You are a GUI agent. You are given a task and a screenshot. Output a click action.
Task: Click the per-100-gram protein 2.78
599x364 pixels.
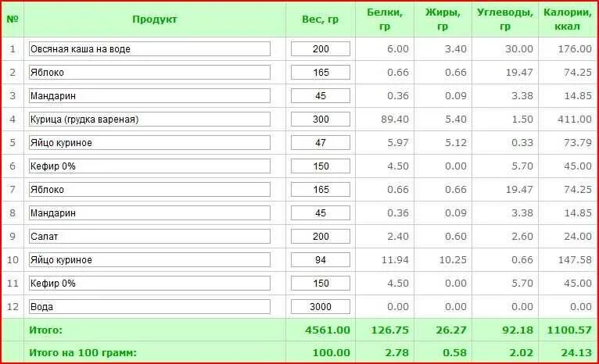click(397, 353)
